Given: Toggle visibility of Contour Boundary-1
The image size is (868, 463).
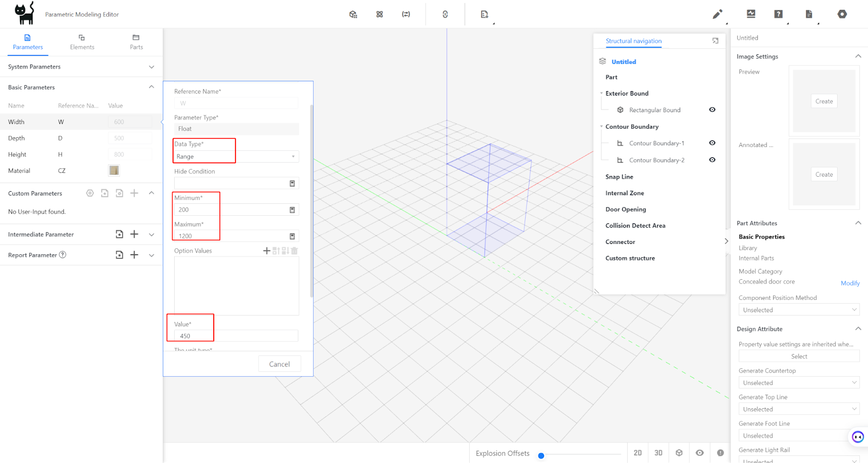Looking at the screenshot, I should pos(712,143).
